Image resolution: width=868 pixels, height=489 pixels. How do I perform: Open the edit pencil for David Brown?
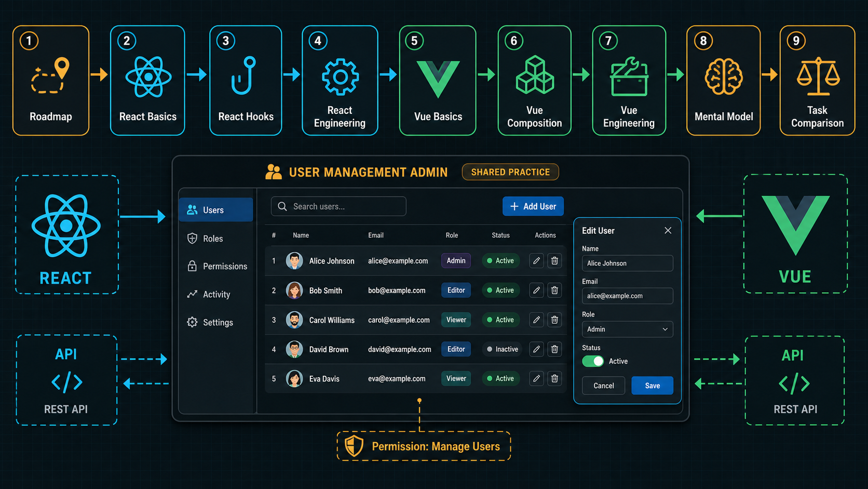click(536, 349)
